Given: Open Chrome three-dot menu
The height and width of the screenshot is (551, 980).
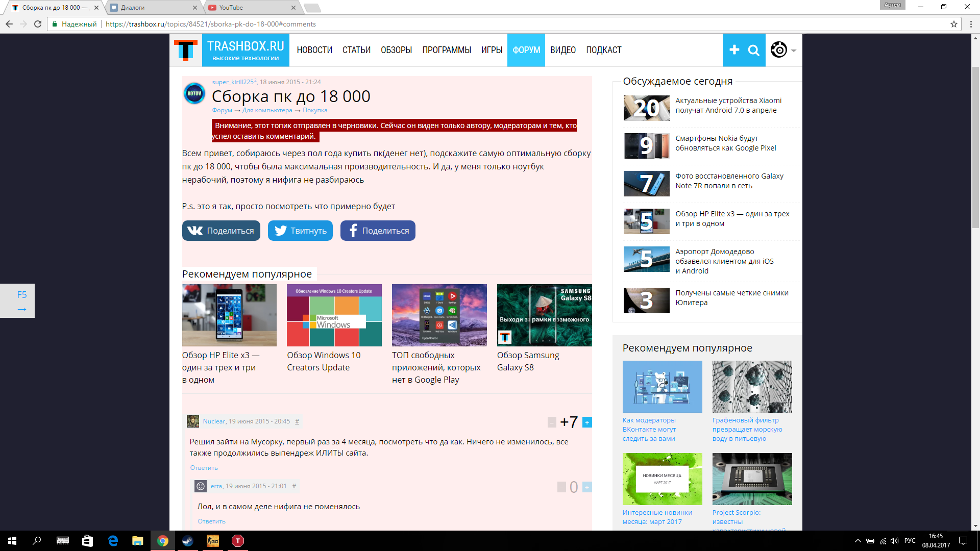Looking at the screenshot, I should (x=971, y=24).
